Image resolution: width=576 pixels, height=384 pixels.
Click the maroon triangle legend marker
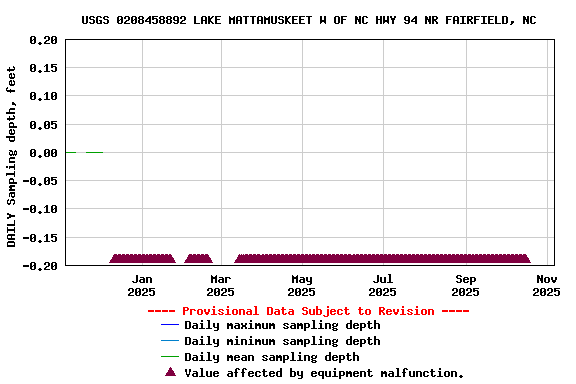point(170,372)
